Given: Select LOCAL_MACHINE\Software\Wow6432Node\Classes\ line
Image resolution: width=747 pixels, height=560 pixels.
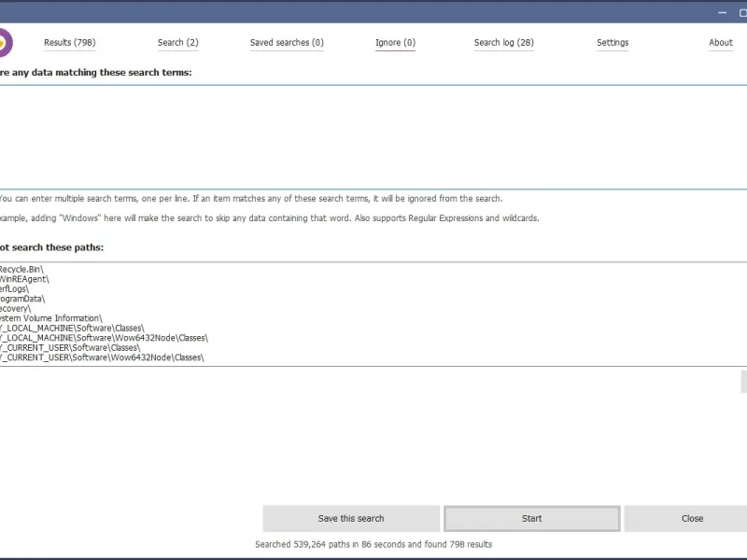Looking at the screenshot, I should pyautogui.click(x=104, y=338).
